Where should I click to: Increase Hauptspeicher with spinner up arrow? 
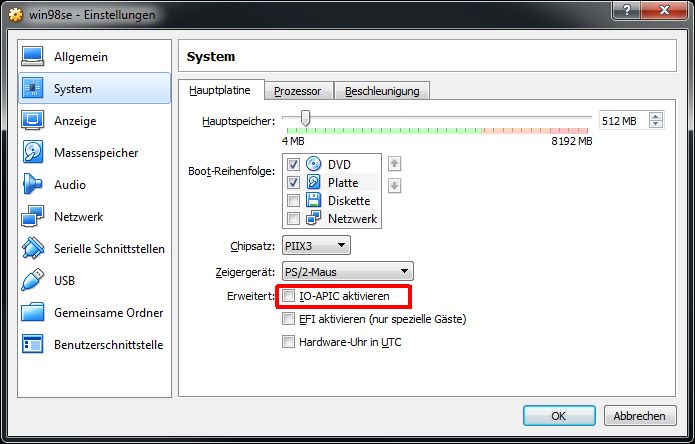tap(656, 117)
